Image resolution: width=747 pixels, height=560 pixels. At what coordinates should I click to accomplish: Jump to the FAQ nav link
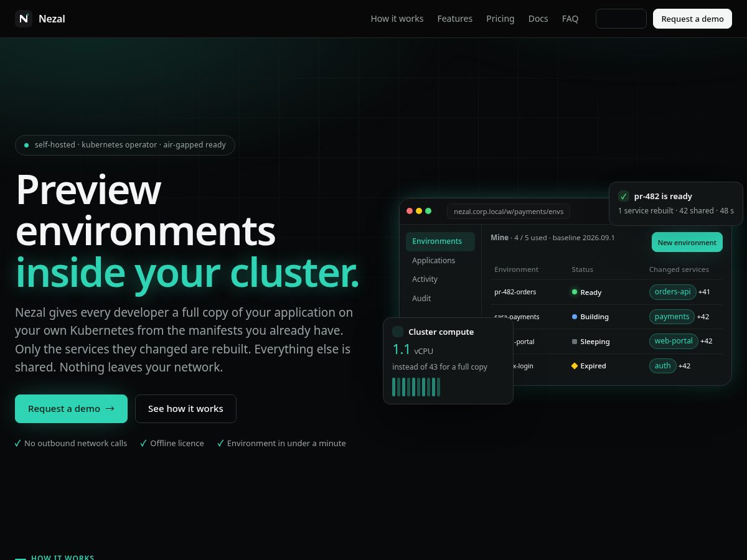570,19
